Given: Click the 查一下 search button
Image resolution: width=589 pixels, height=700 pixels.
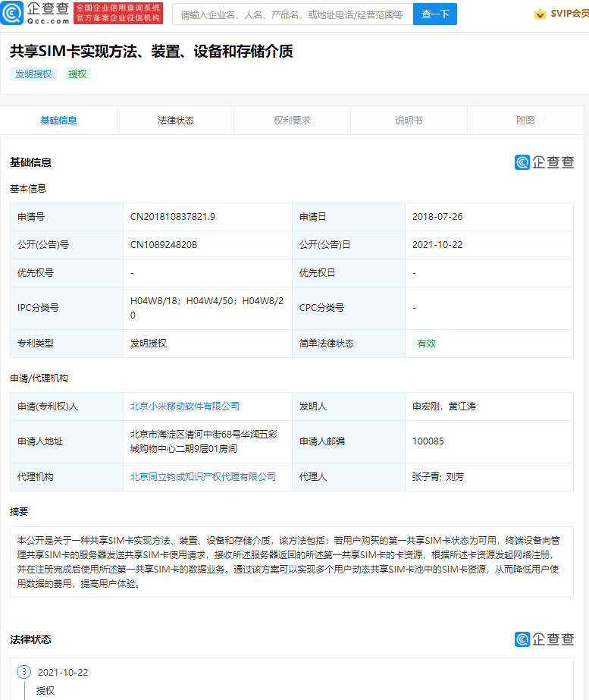Looking at the screenshot, I should click(435, 14).
